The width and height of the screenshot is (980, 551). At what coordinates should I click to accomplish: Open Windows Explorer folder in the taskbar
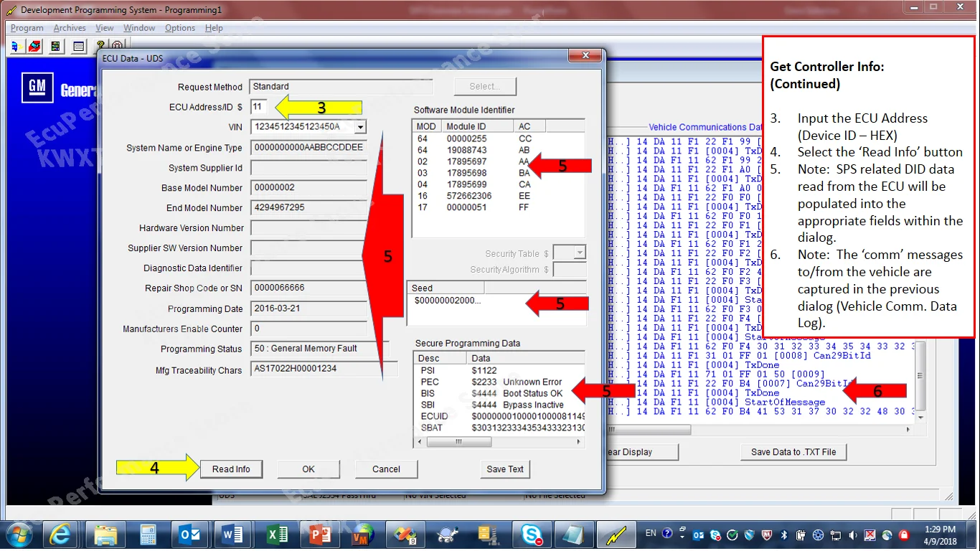coord(105,535)
